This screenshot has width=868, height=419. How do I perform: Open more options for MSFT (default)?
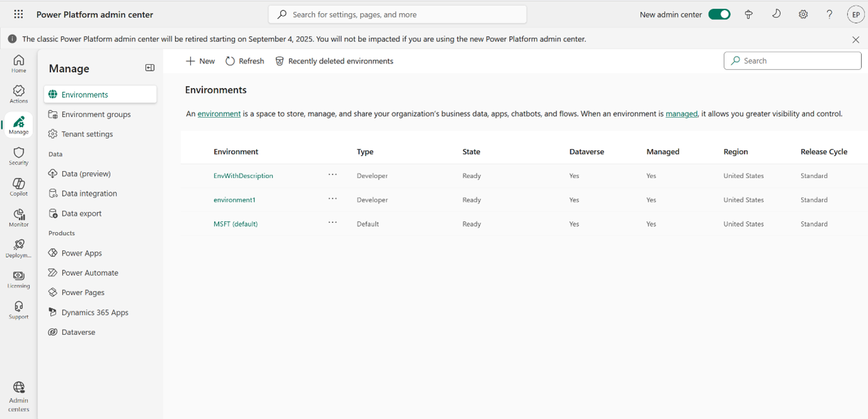click(332, 223)
